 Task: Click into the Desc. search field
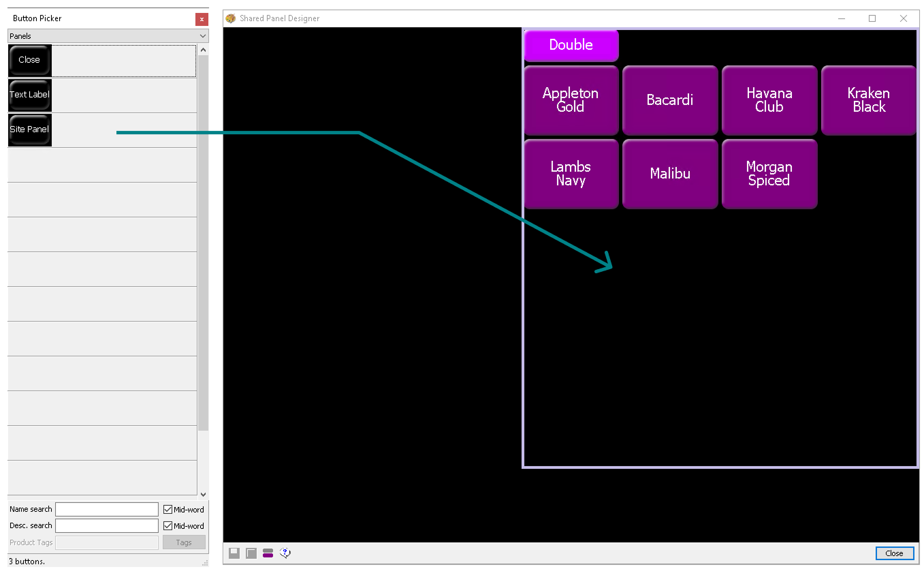[107, 526]
